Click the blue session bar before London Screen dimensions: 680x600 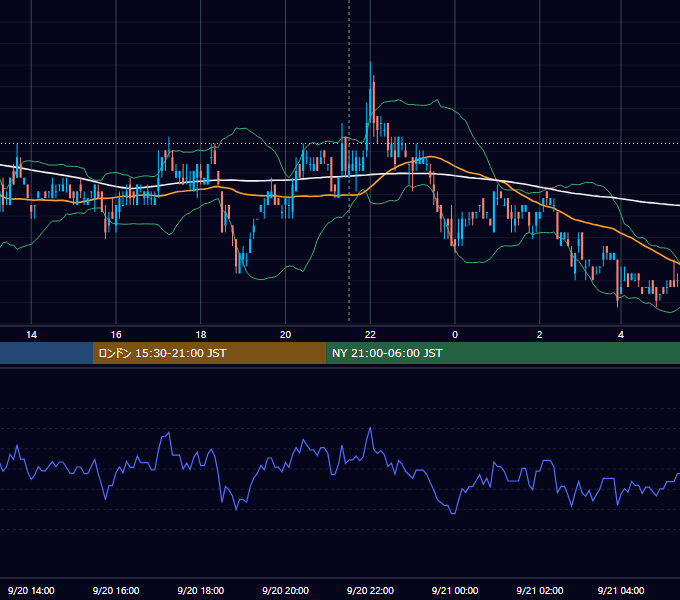(46, 353)
